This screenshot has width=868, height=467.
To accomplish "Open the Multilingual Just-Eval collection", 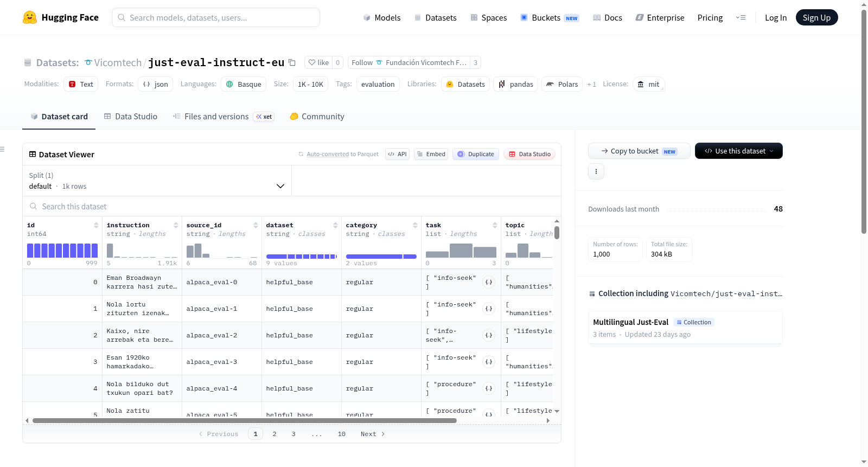I will pos(685,328).
